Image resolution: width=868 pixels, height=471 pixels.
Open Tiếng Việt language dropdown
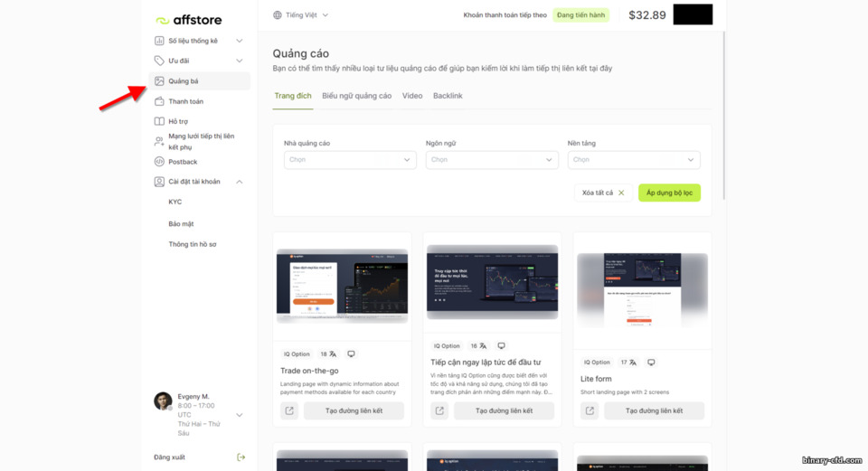click(x=300, y=15)
